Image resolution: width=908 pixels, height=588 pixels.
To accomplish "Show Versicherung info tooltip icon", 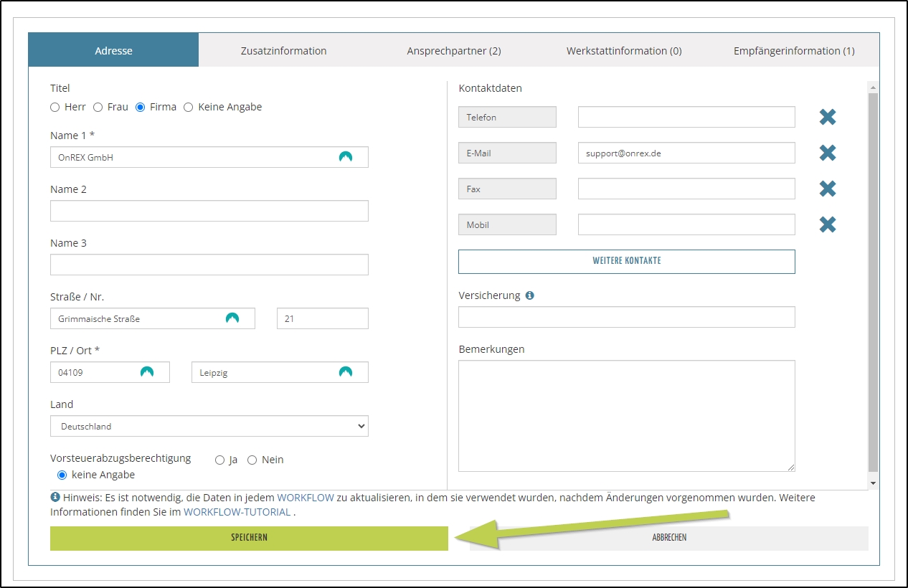I will (x=529, y=295).
